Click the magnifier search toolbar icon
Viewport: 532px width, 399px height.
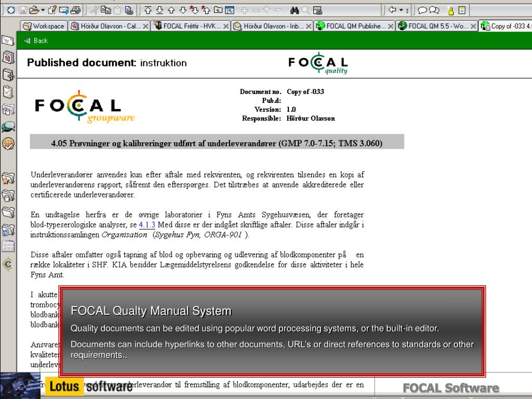coord(305,10)
